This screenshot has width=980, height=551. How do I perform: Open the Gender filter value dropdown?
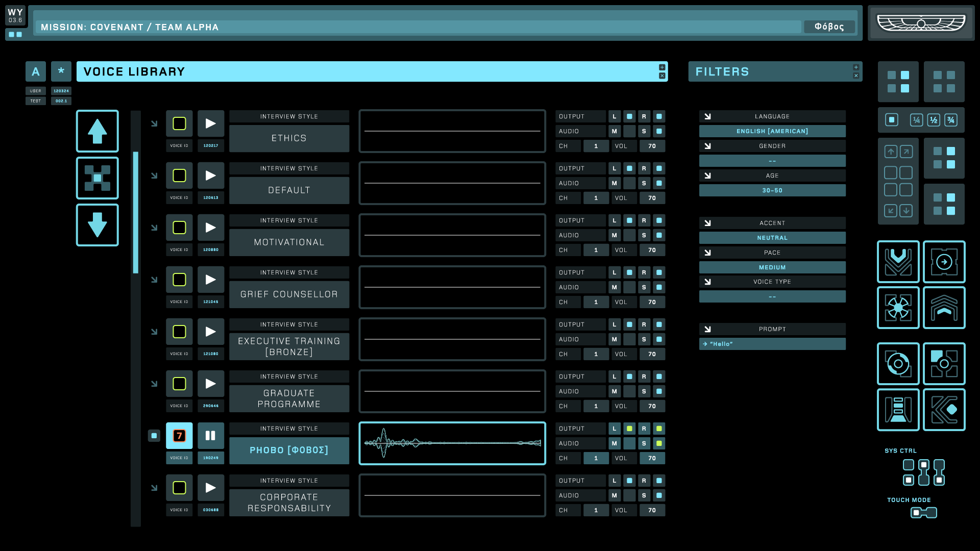pos(772,161)
